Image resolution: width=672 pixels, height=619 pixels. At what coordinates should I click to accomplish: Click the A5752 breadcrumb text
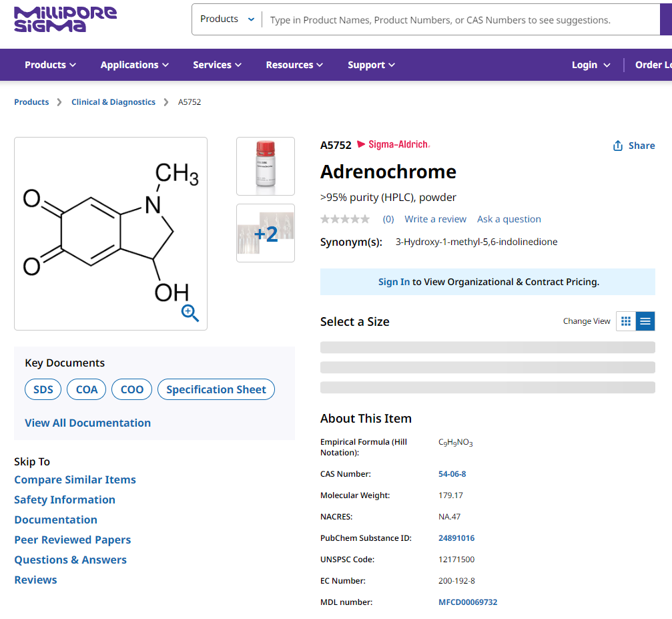[x=190, y=102]
